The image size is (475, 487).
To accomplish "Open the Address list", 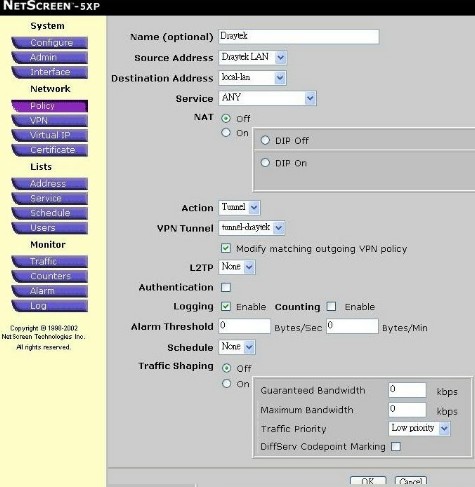I will [50, 184].
